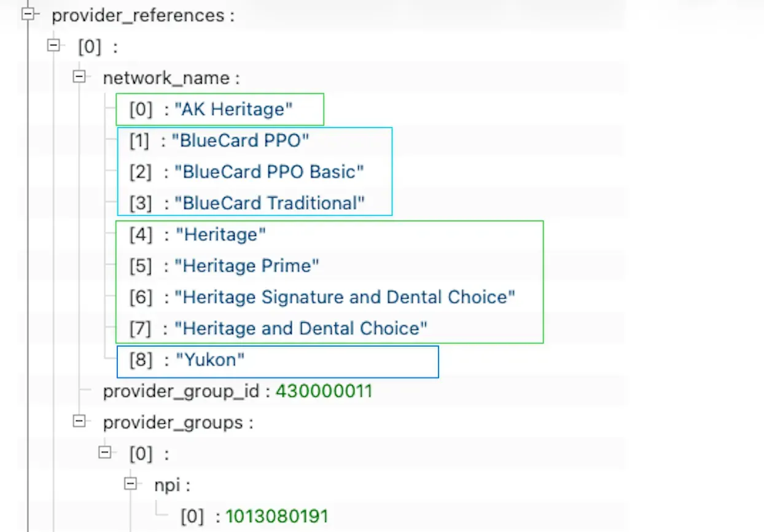Viewport: 764px width, 532px height.
Task: Select the "AK Heritage" value
Action: click(x=233, y=109)
